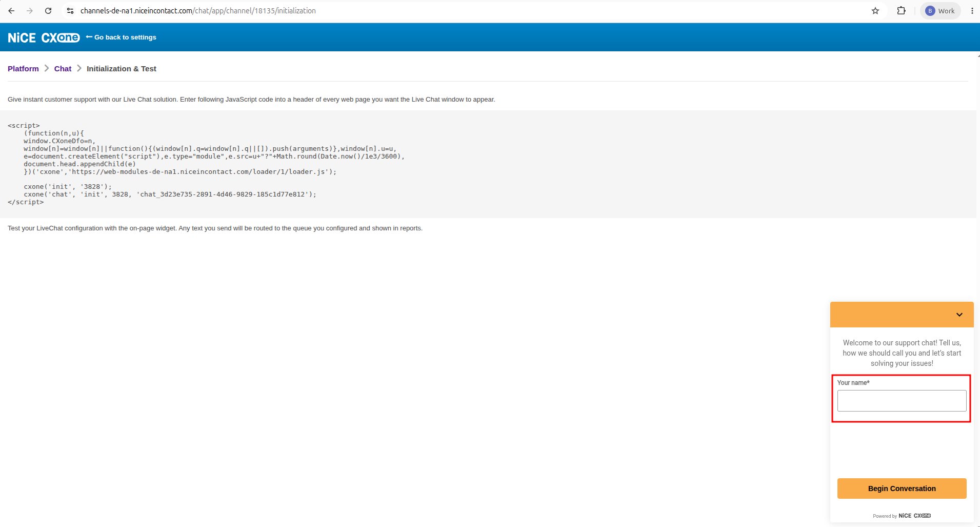
Task: Focus the Your name input field
Action: [902, 401]
